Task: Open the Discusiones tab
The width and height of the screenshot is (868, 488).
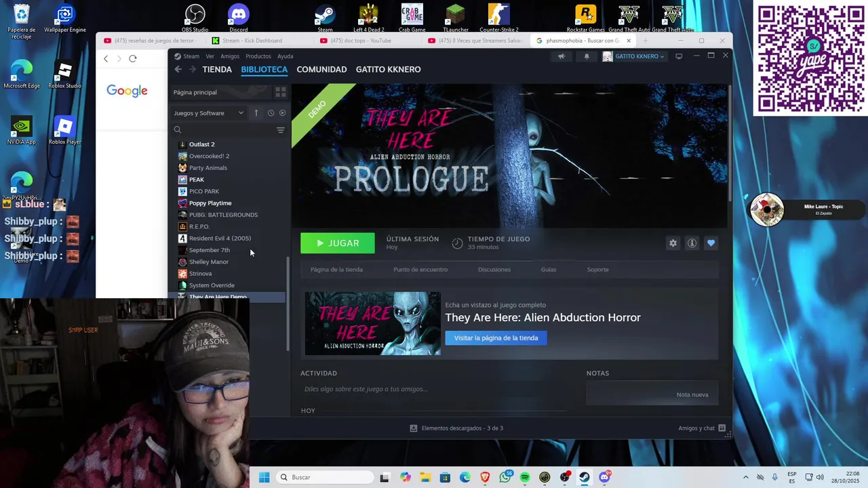Action: (494, 270)
